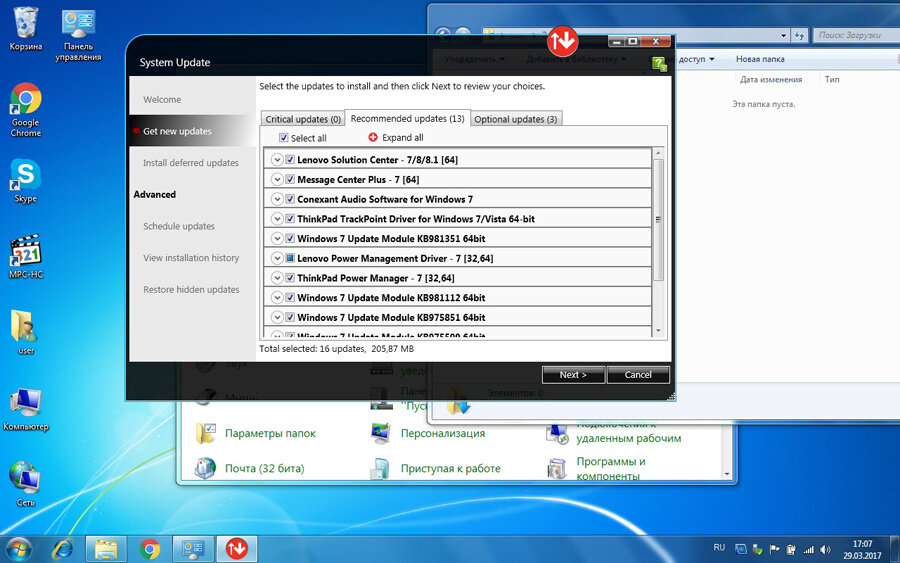Expand ThinkPad Power Manager details
Image resolution: width=900 pixels, height=563 pixels.
pyautogui.click(x=277, y=278)
